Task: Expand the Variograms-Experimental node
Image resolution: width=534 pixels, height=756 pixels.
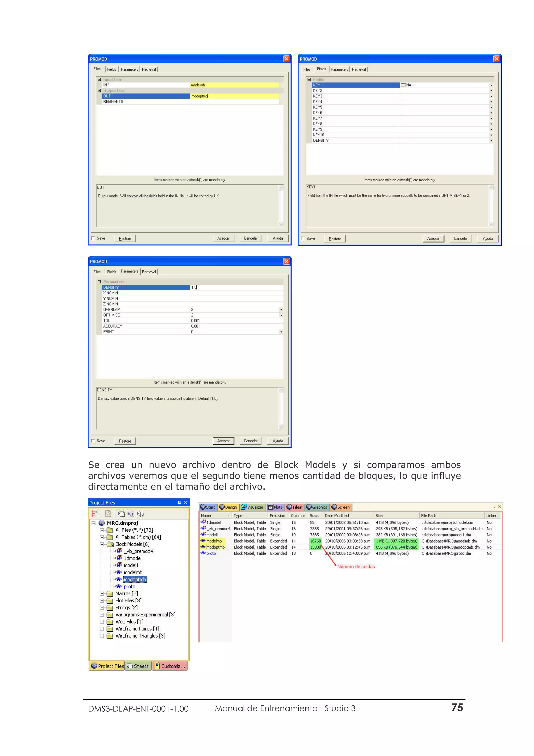Action: pyautogui.click(x=102, y=615)
